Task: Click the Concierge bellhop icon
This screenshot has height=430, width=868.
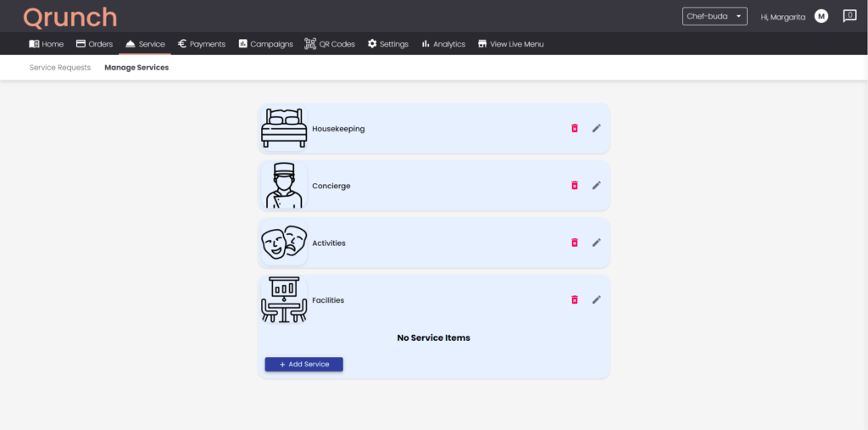Action: tap(284, 185)
